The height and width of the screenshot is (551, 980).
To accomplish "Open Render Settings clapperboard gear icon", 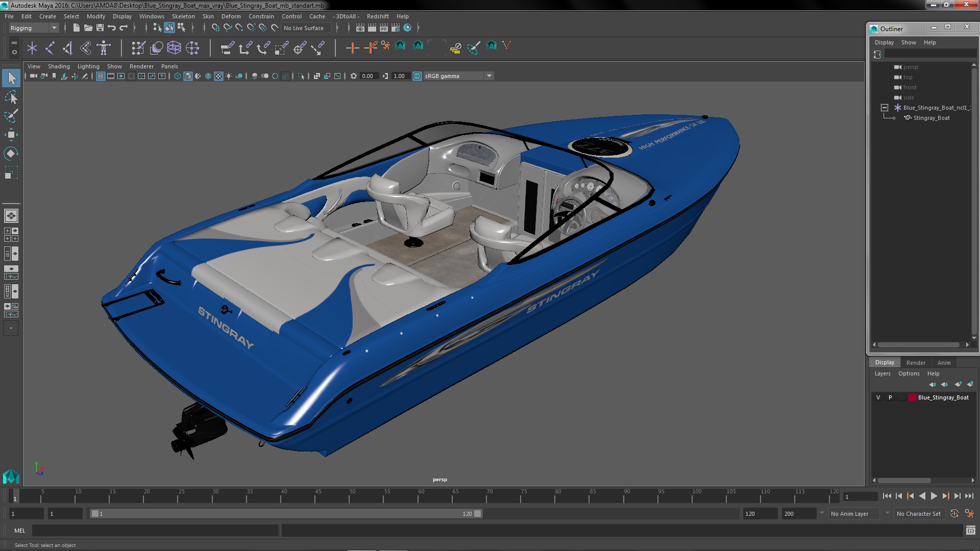I will click(x=396, y=28).
